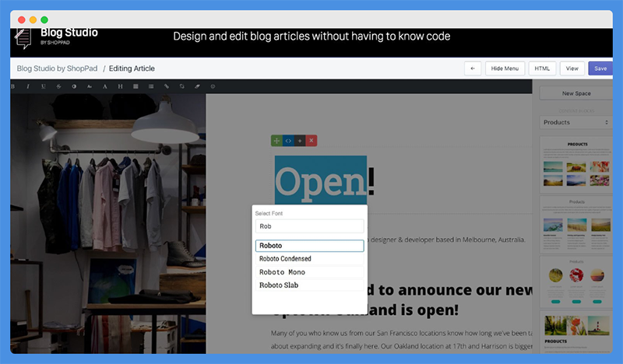Image resolution: width=623 pixels, height=364 pixels.
Task: Apply underline from the editor toolbar
Action: pyautogui.click(x=44, y=86)
